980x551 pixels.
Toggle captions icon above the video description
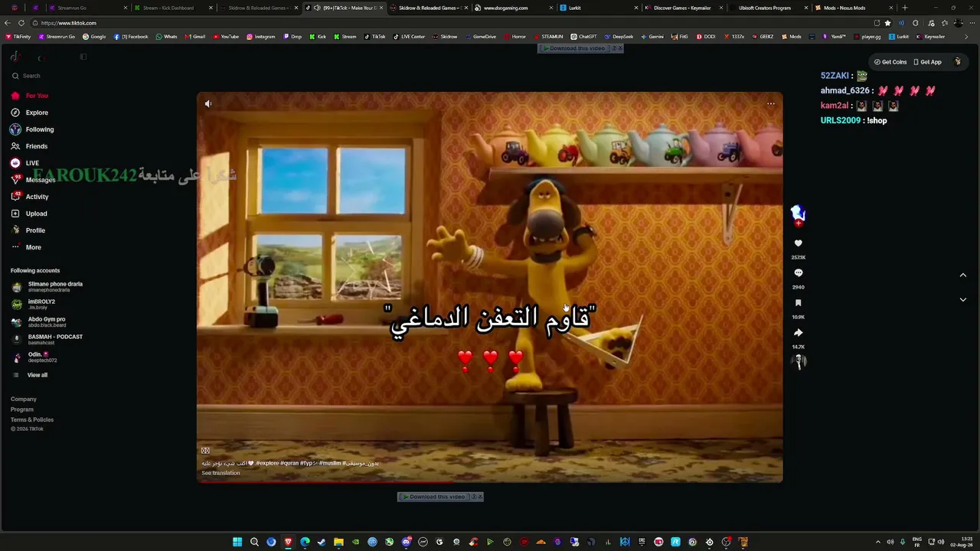(x=205, y=451)
